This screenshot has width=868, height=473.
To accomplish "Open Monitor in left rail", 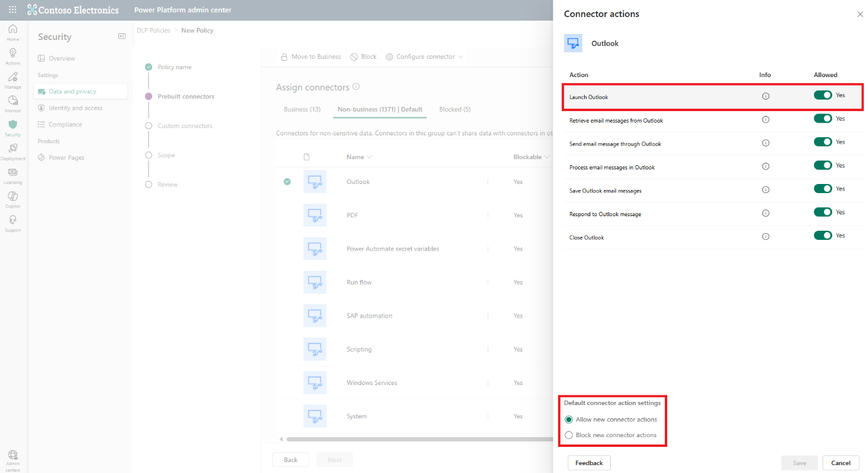I will pyautogui.click(x=13, y=104).
